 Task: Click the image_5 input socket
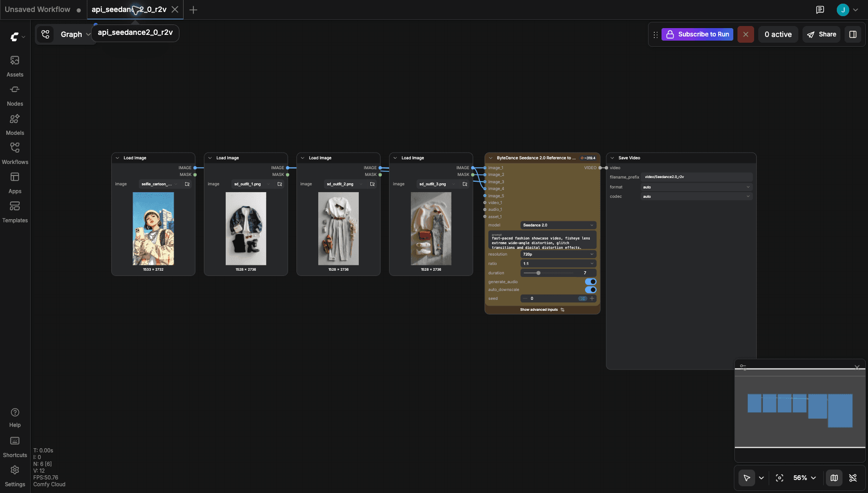pyautogui.click(x=485, y=196)
